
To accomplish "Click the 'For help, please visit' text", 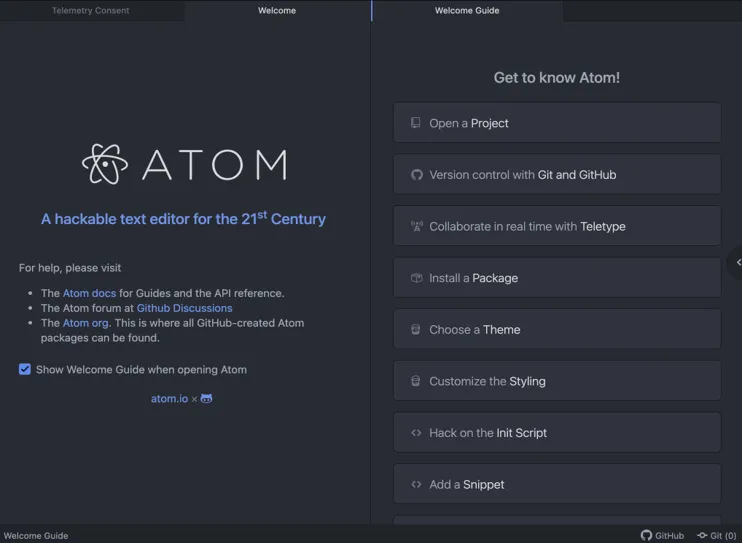I will (x=70, y=268).
